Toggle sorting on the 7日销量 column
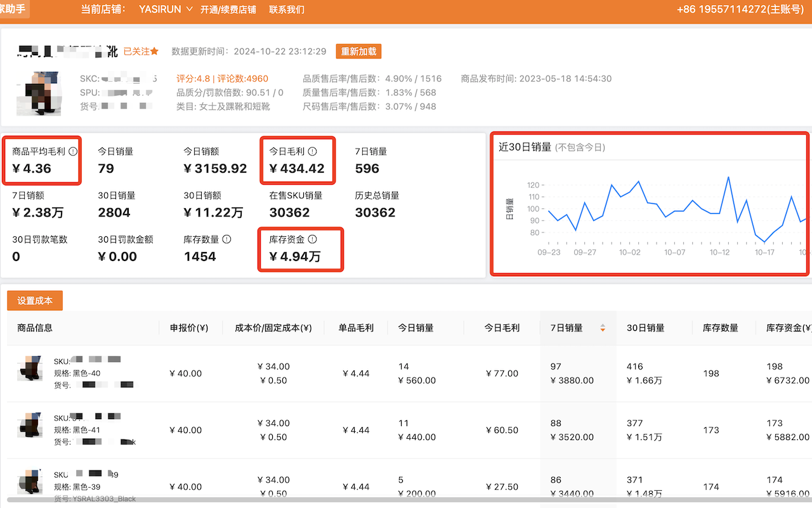The width and height of the screenshot is (812, 508). click(601, 328)
